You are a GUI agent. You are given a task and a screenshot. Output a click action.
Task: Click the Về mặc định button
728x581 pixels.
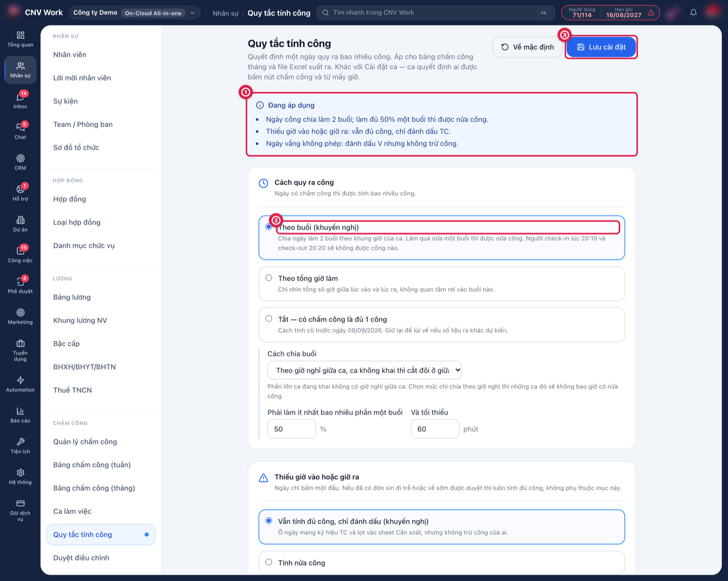tap(527, 47)
